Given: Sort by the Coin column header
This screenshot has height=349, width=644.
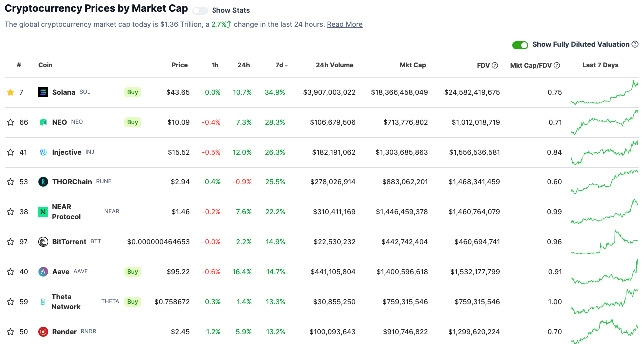Looking at the screenshot, I should (x=45, y=65).
